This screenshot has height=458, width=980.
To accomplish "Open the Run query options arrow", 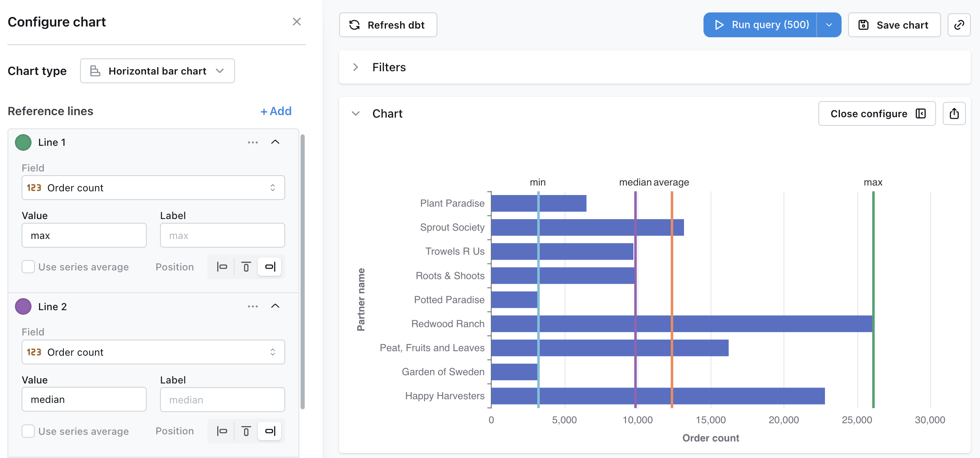I will click(x=829, y=25).
